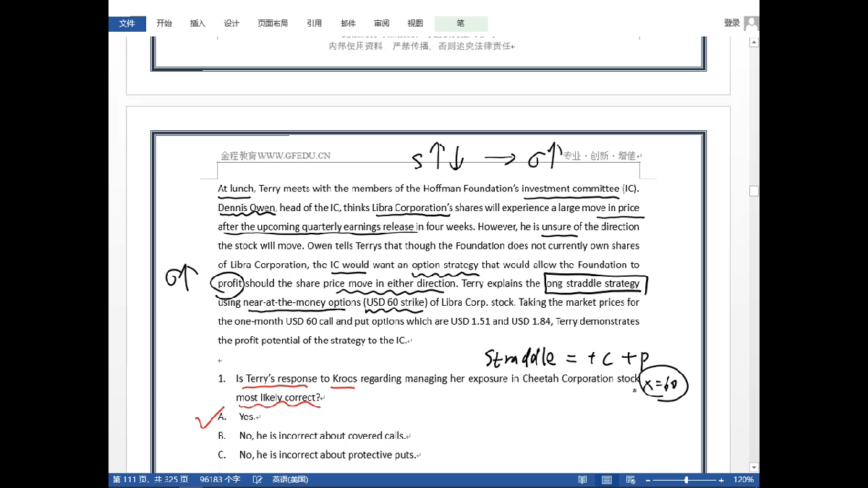Click the vertical scrollbar thumb
Image resolution: width=868 pixels, height=488 pixels.
click(754, 191)
